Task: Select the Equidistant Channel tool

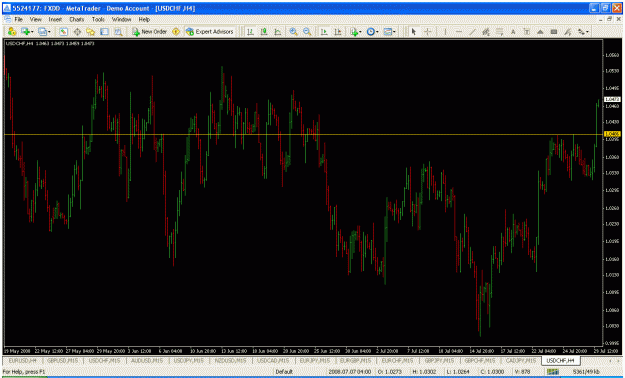Action: (486, 32)
